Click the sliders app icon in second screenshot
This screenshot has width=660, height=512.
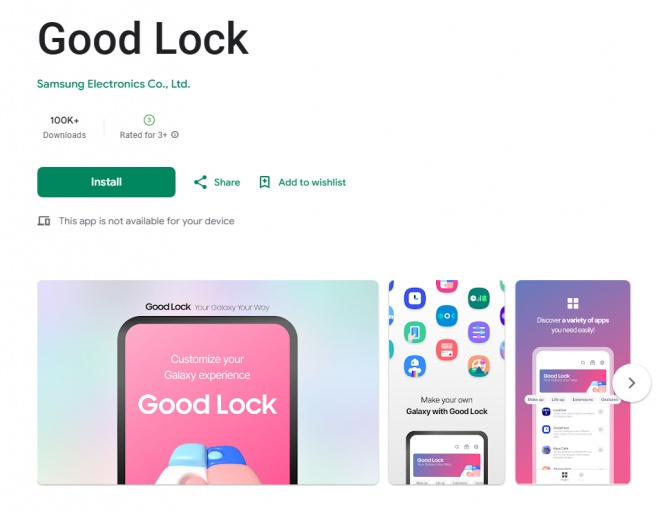click(x=479, y=332)
